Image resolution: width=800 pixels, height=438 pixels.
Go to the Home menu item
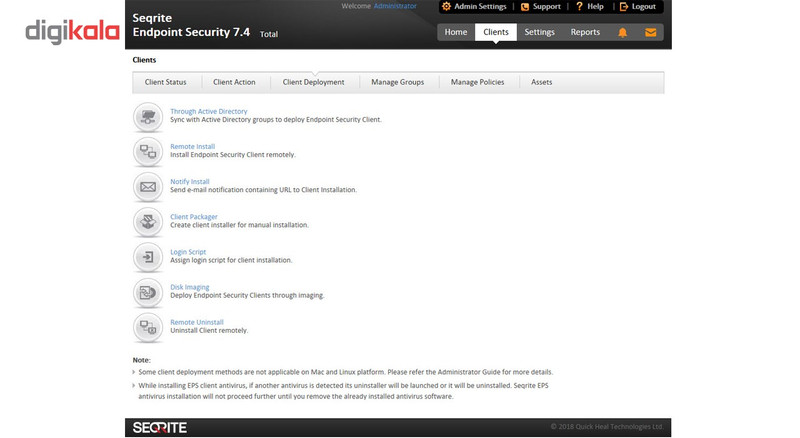click(x=456, y=32)
